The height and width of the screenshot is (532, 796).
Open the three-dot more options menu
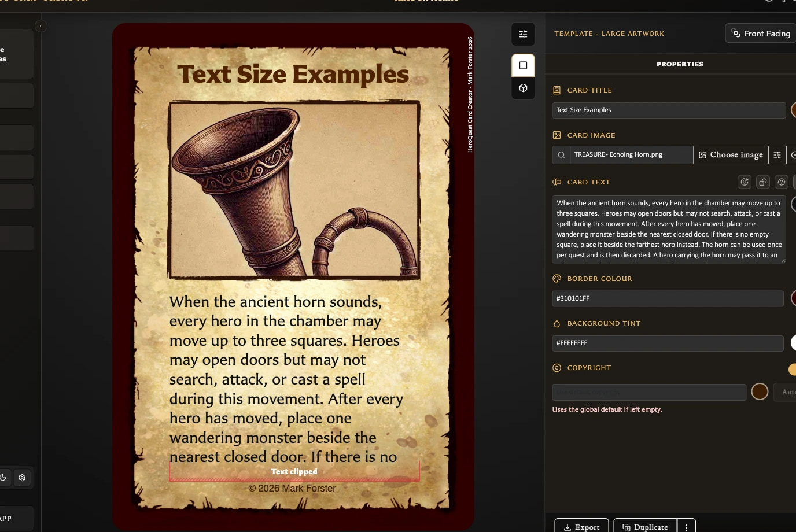(x=686, y=526)
